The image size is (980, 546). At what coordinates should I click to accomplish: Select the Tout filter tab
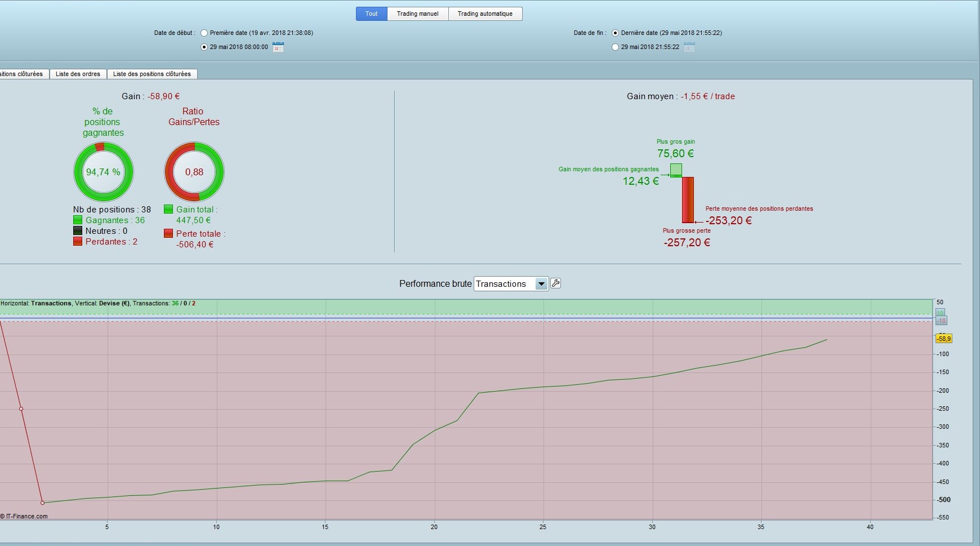(x=372, y=14)
